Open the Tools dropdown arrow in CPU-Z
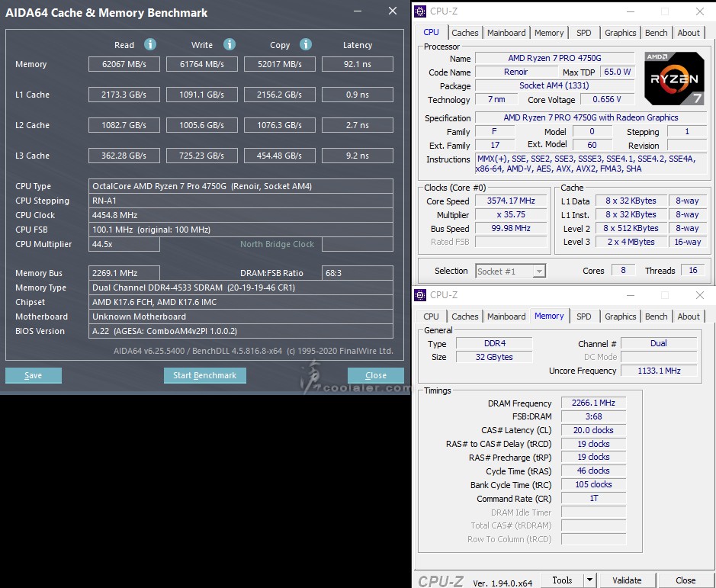The height and width of the screenshot is (588, 716). tap(590, 580)
